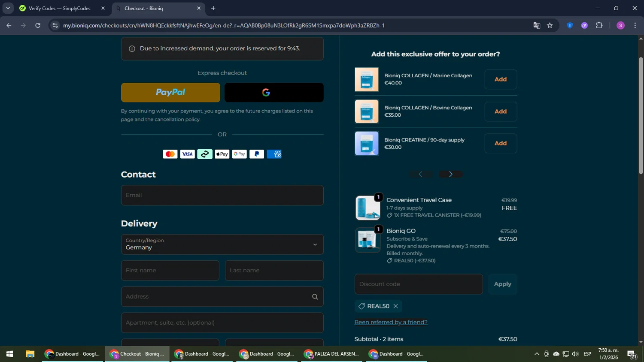Open Marine Collagen product thumbnail
The image size is (644, 362).
coord(367,79)
